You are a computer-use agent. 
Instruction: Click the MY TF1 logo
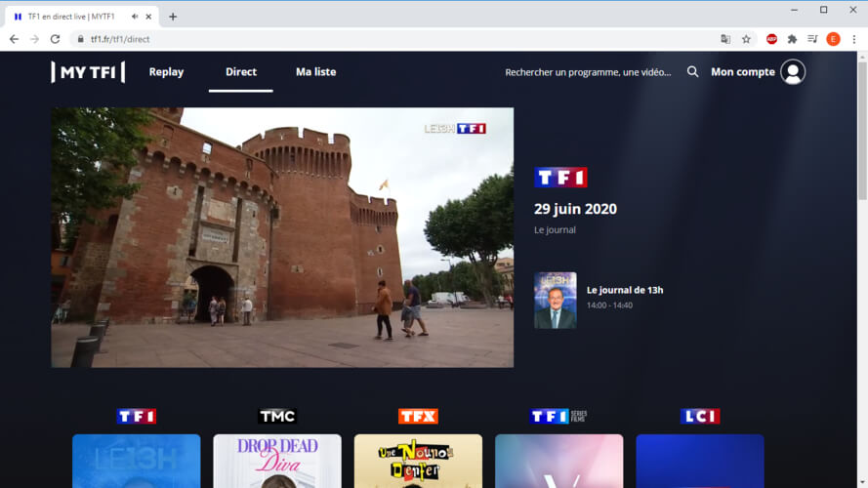pos(88,72)
